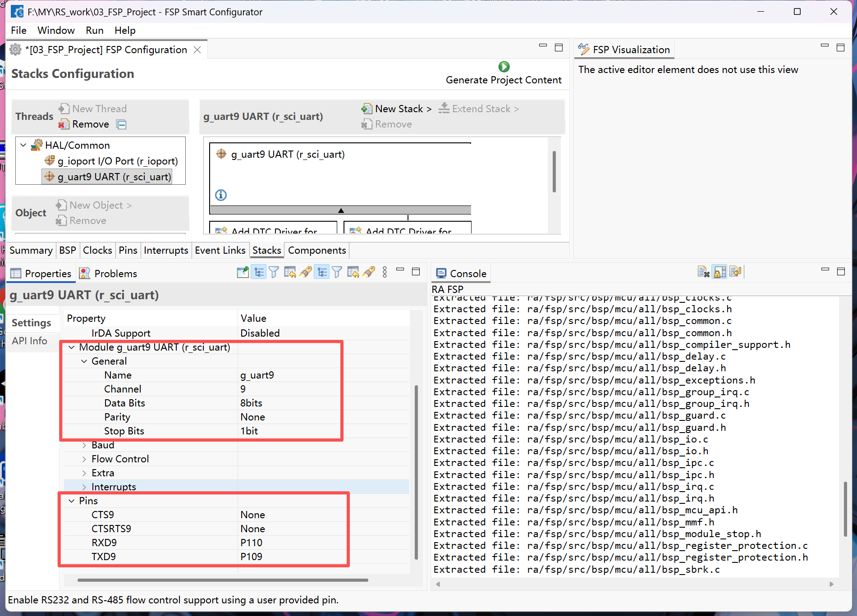Click the collapse-all icon beside Threads Remove
The height and width of the screenshot is (616, 857).
point(122,124)
